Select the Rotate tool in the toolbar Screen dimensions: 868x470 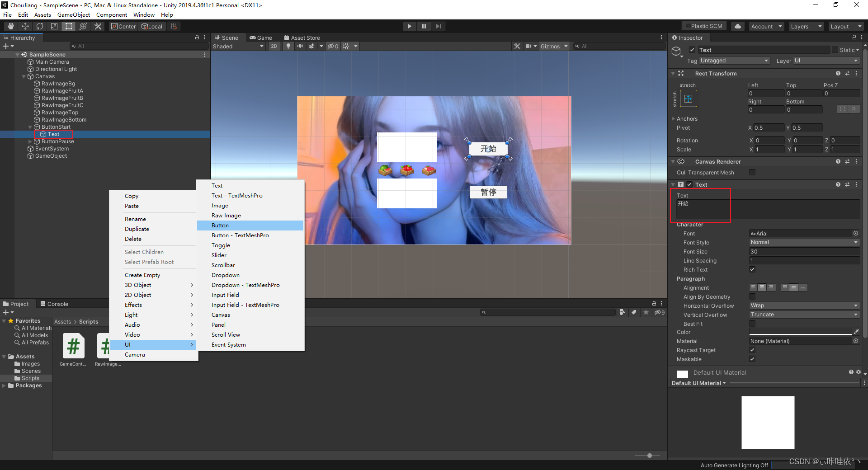point(40,26)
